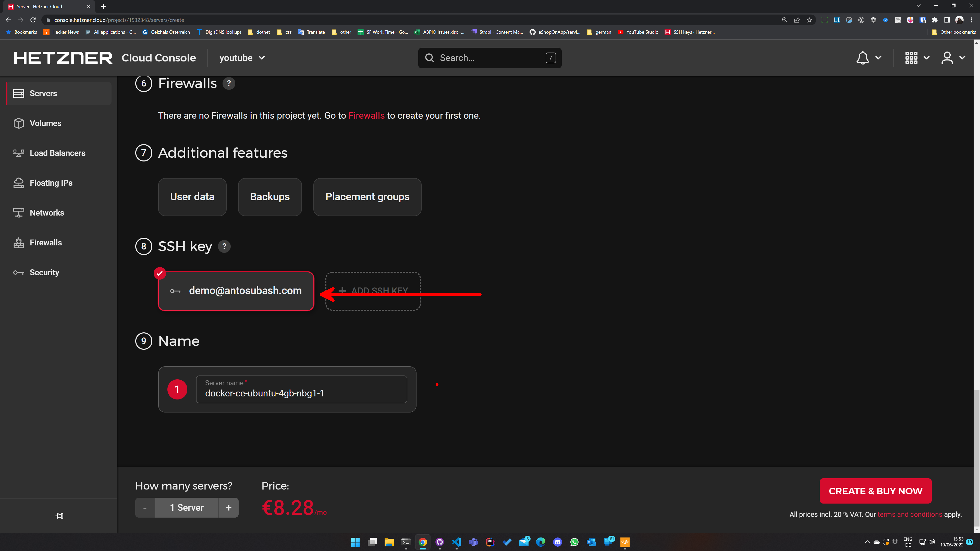This screenshot has width=980, height=551.
Task: Toggle the Placement groups option
Action: coord(367,197)
